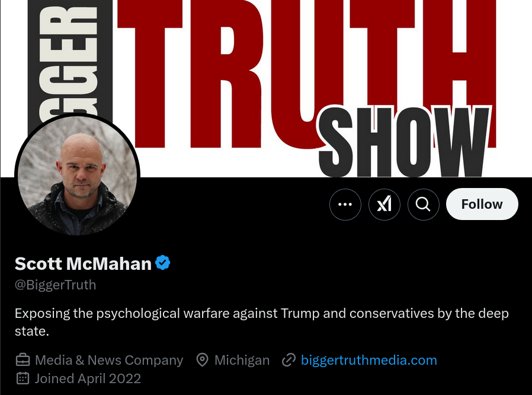Click the SHOW text in the banner
This screenshot has height=395, width=532.
click(404, 142)
